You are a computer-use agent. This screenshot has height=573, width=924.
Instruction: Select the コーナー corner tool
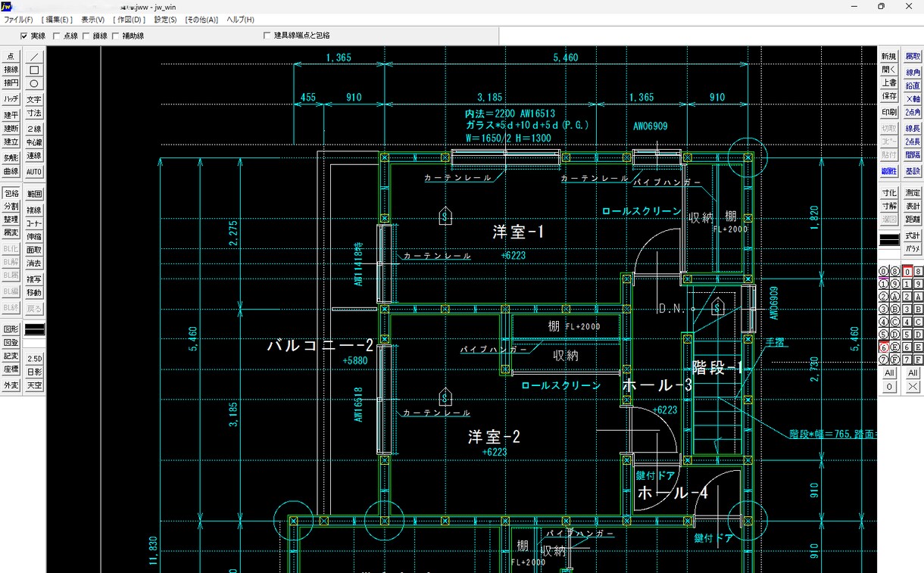(34, 224)
